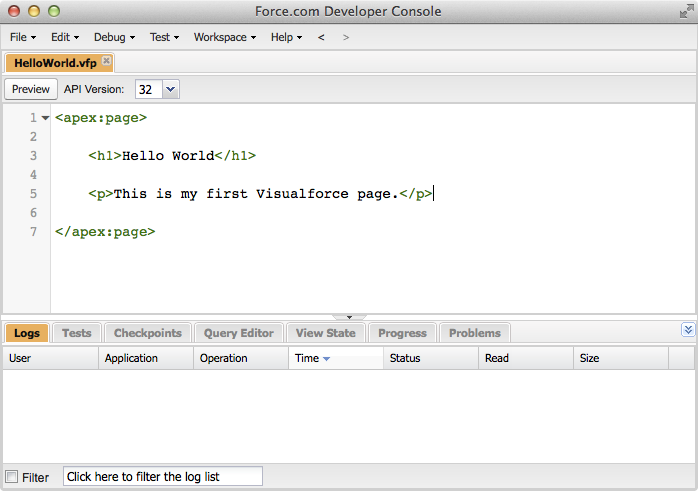The image size is (698, 491).
Task: Sort logs by Read column
Action: click(x=526, y=358)
